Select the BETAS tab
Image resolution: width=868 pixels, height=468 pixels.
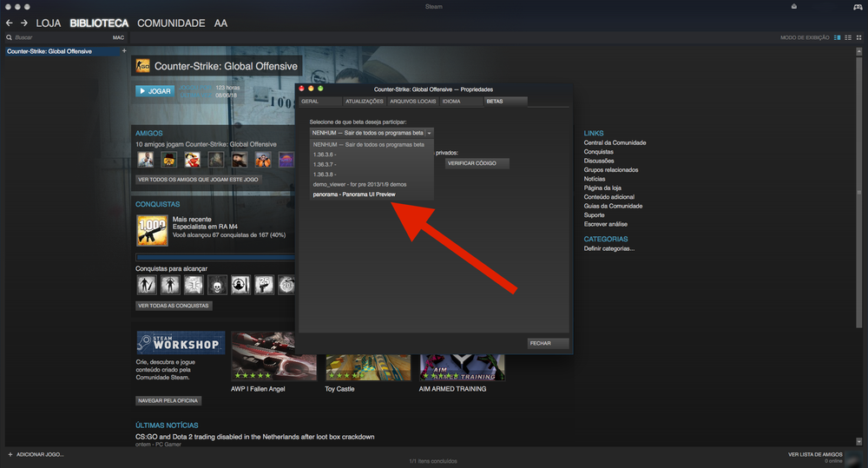point(505,102)
